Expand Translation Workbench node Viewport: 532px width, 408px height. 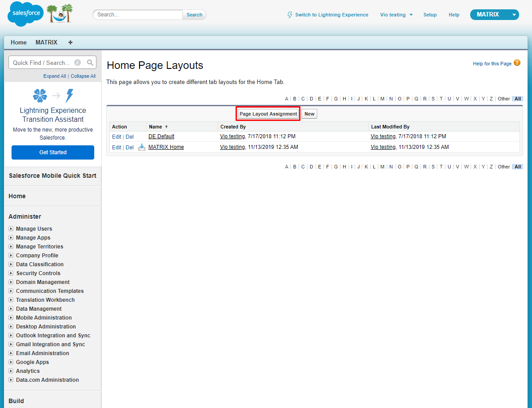(x=11, y=300)
